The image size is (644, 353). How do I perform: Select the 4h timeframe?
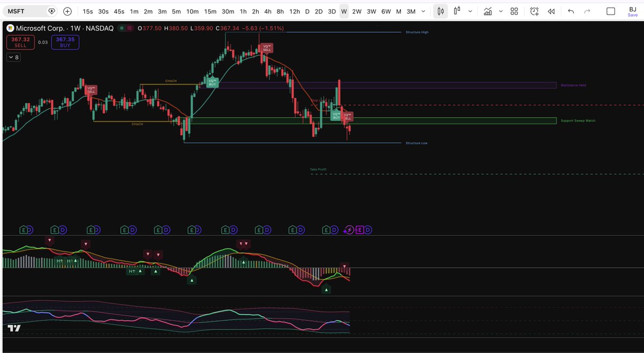(x=268, y=11)
